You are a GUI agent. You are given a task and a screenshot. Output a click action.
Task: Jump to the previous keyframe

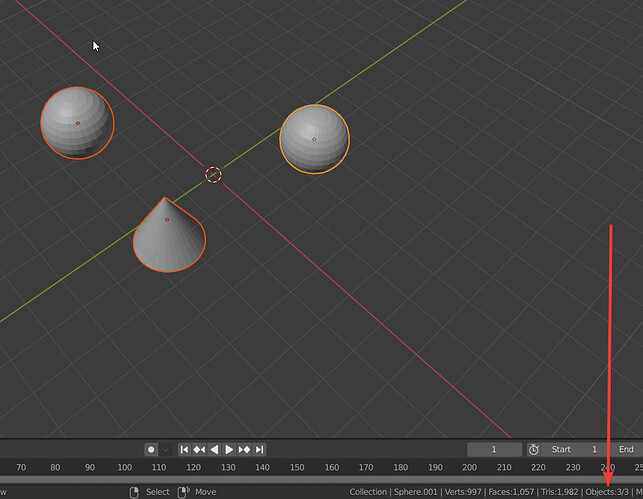[x=199, y=450]
